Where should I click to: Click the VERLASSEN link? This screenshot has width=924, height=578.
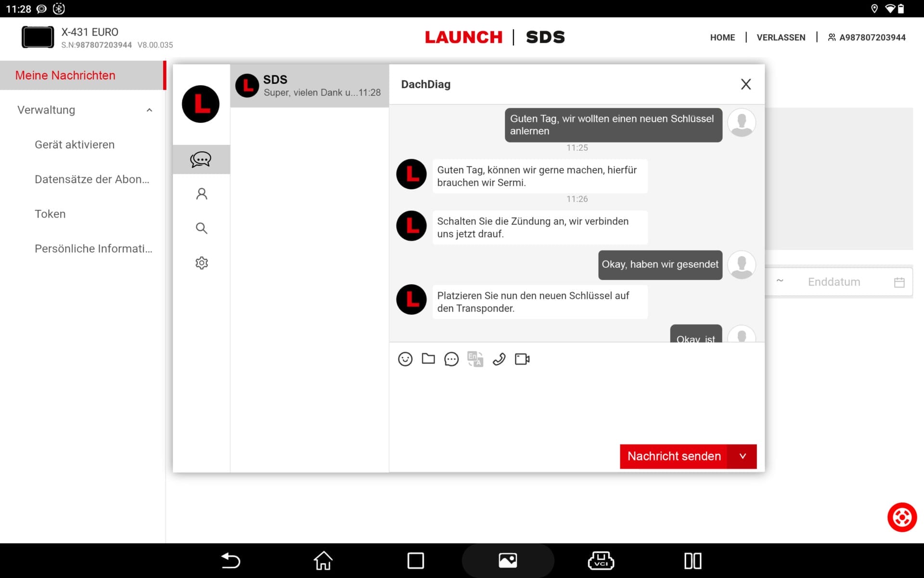[781, 38]
